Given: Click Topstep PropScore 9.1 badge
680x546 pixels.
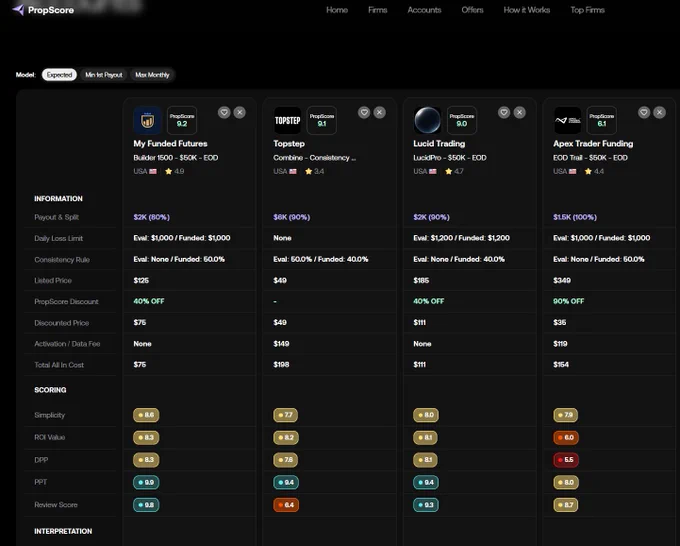Looking at the screenshot, I should 322,120.
